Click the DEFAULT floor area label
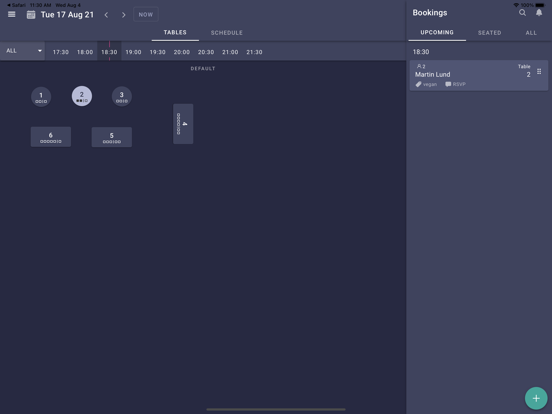The height and width of the screenshot is (414, 552). click(x=203, y=69)
